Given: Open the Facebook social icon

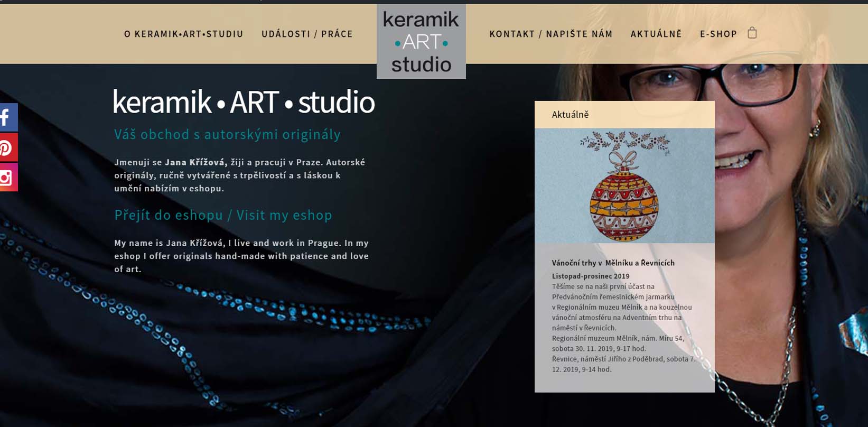Looking at the screenshot, I should click(7, 117).
